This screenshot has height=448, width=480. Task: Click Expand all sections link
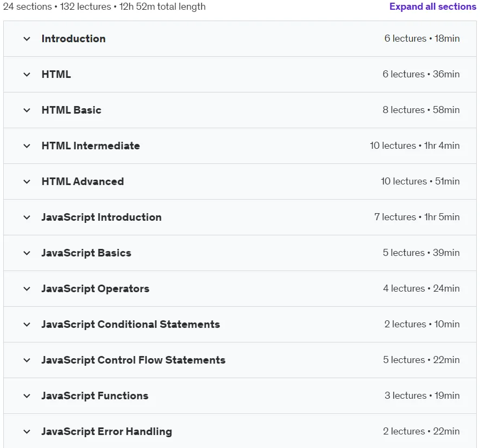pos(432,6)
